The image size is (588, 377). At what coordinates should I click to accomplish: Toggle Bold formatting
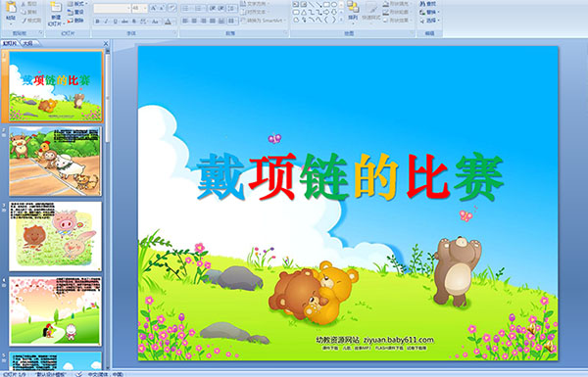point(97,22)
